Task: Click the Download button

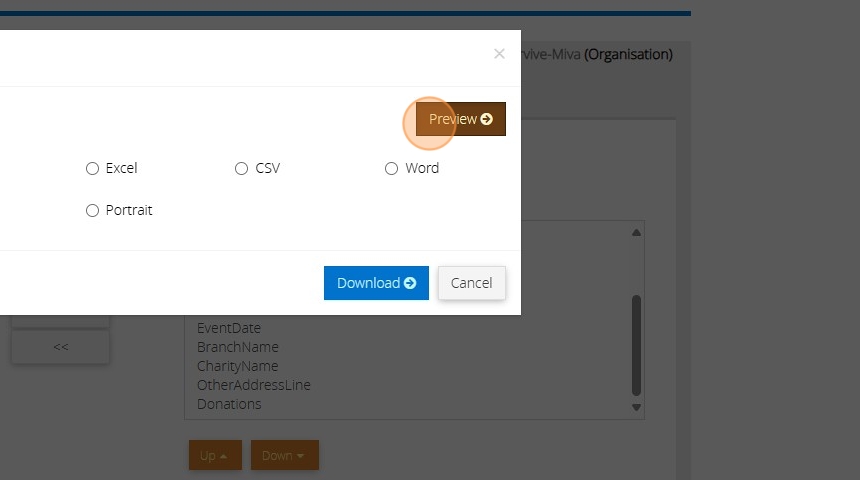Action: click(376, 283)
